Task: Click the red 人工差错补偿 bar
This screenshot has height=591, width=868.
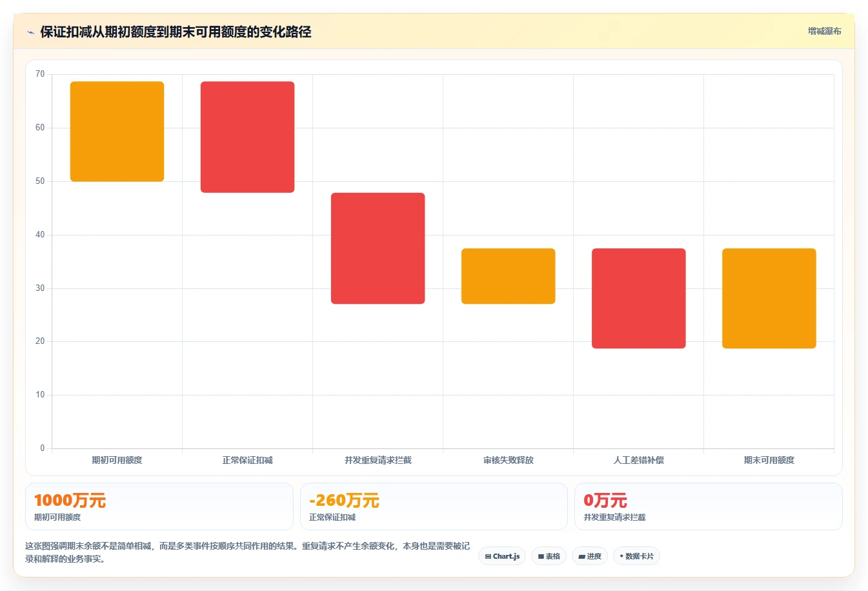Action: click(x=638, y=299)
